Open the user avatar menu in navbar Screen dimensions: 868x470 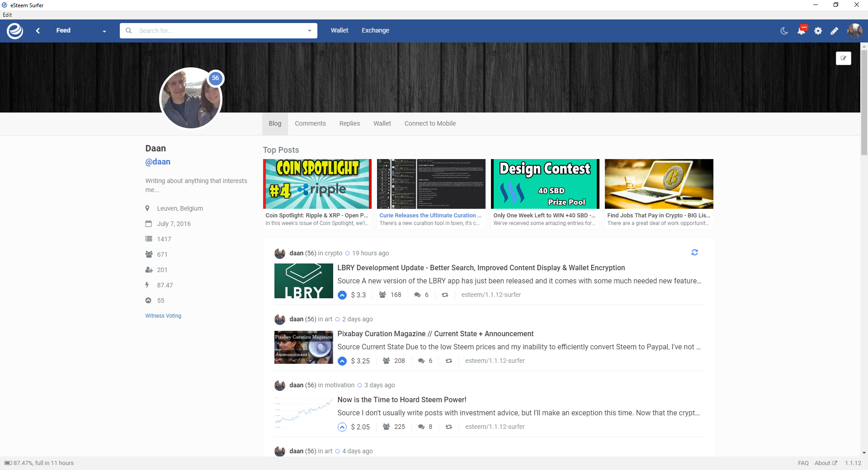click(x=854, y=31)
